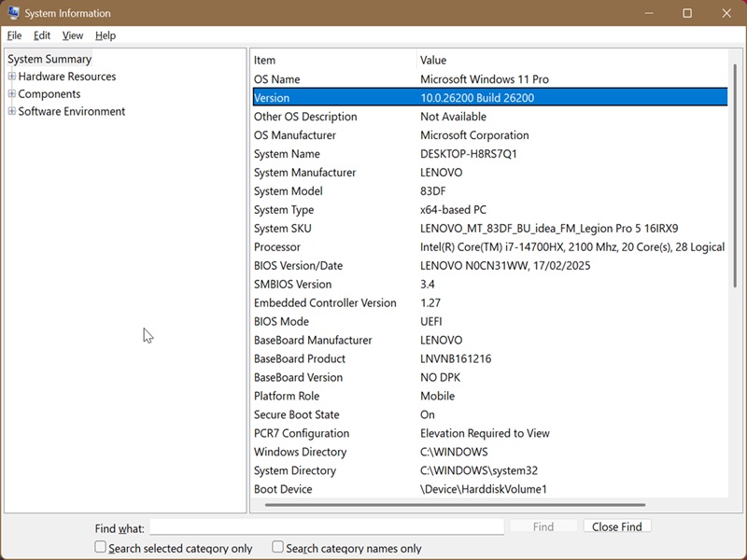Select the Other OS Description row
The width and height of the screenshot is (747, 560).
coord(490,117)
